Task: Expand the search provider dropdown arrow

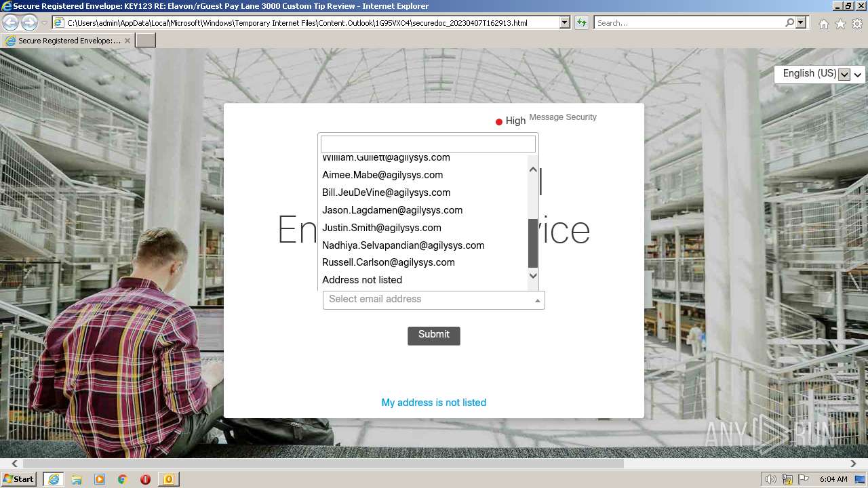Action: point(802,22)
